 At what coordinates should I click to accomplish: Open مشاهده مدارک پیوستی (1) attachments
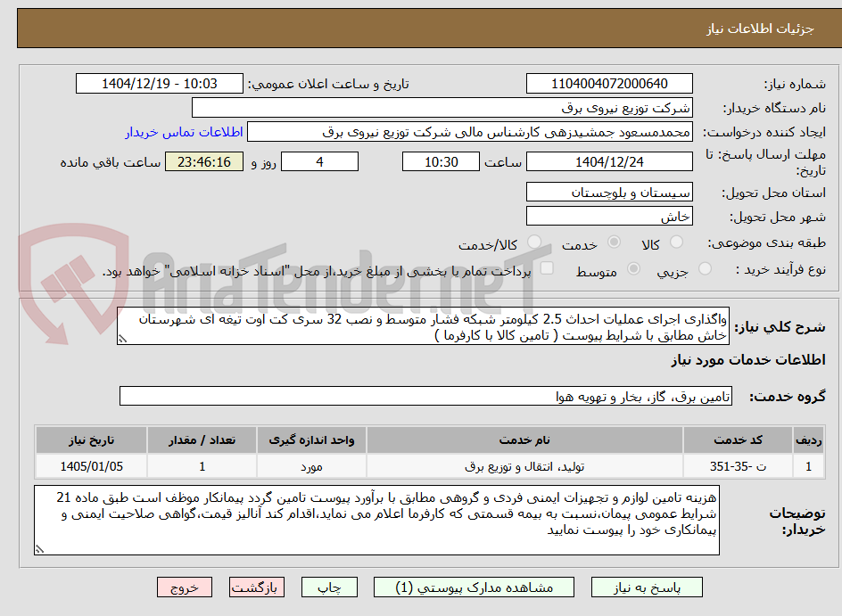(474, 587)
